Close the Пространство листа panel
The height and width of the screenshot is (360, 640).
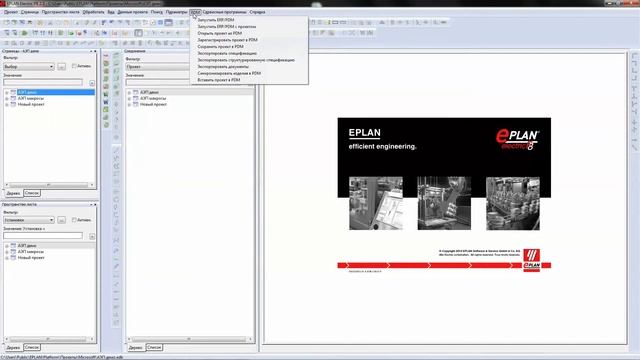[95, 204]
